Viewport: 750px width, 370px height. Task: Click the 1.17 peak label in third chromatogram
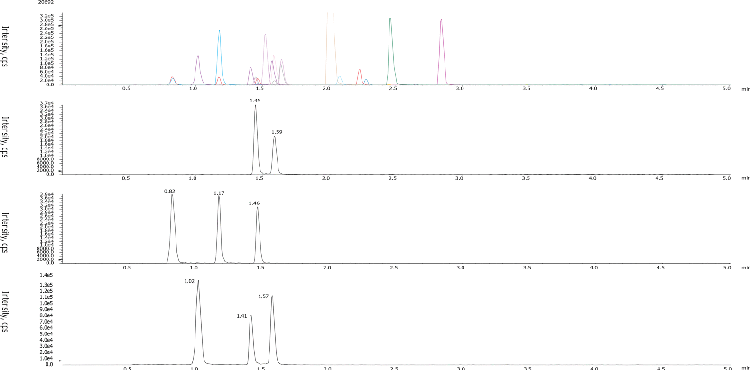[219, 193]
